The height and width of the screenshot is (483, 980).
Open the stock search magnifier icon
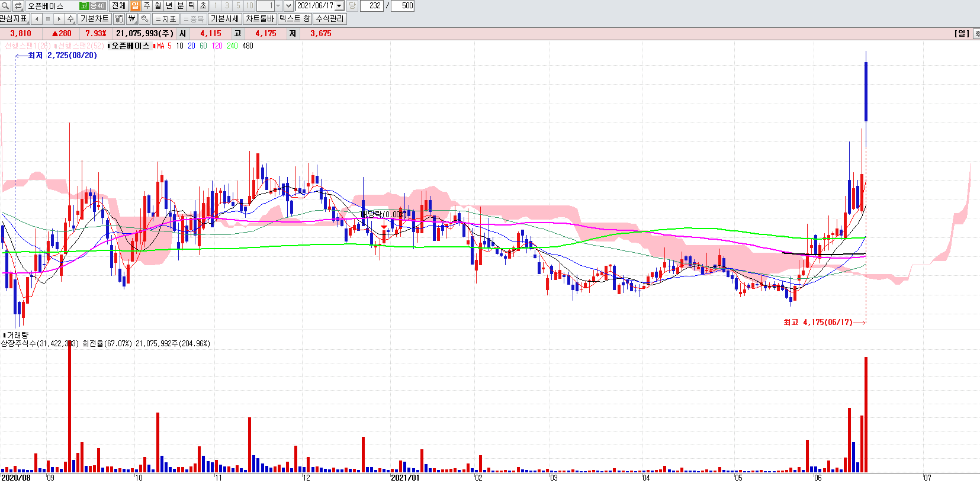(x=5, y=6)
